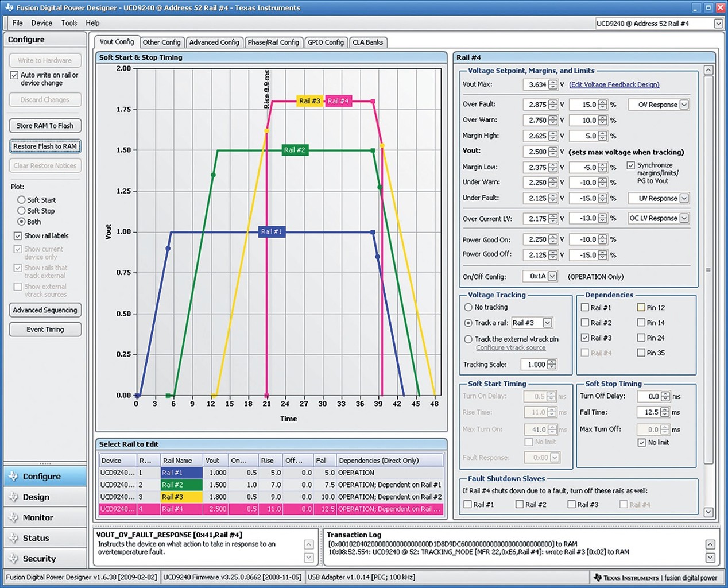Switch to the Other Config tab
The width and height of the screenshot is (728, 588).
161,42
